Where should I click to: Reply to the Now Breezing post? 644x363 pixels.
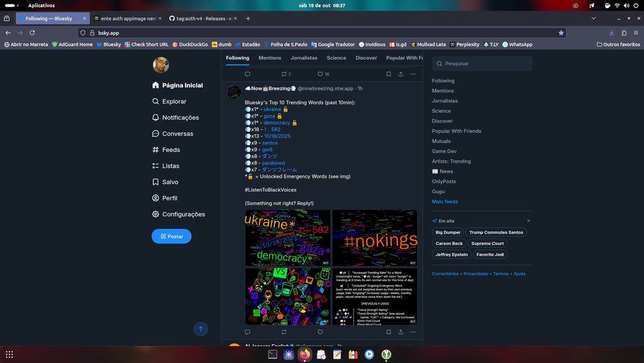tap(247, 332)
